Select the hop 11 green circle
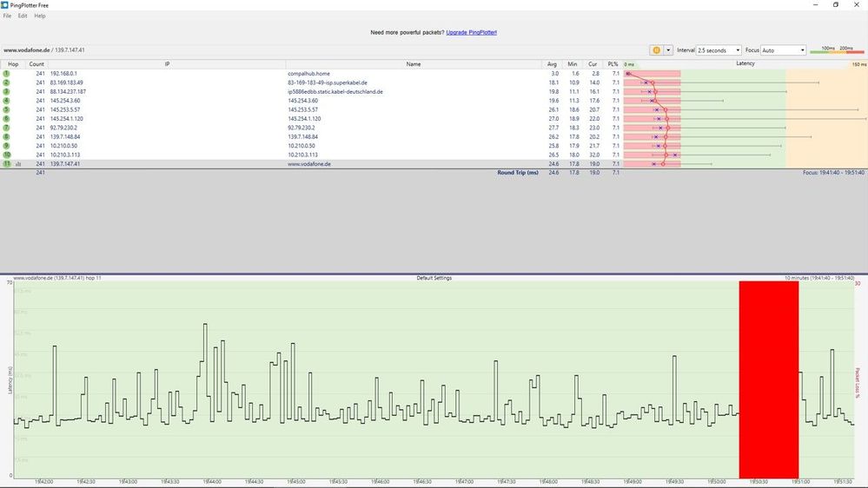Viewport: 868px width, 488px height. (x=7, y=164)
